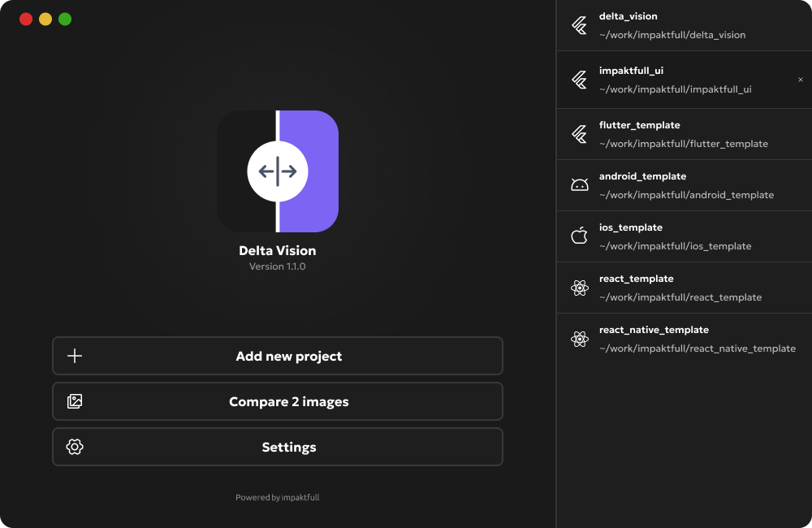Click path ~/work/impaktfull/android_template

[687, 195]
